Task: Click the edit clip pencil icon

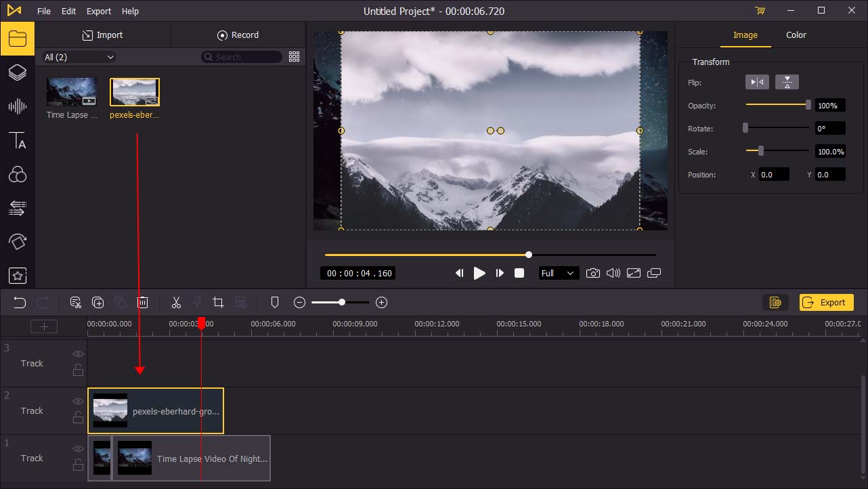Action: 76,303
